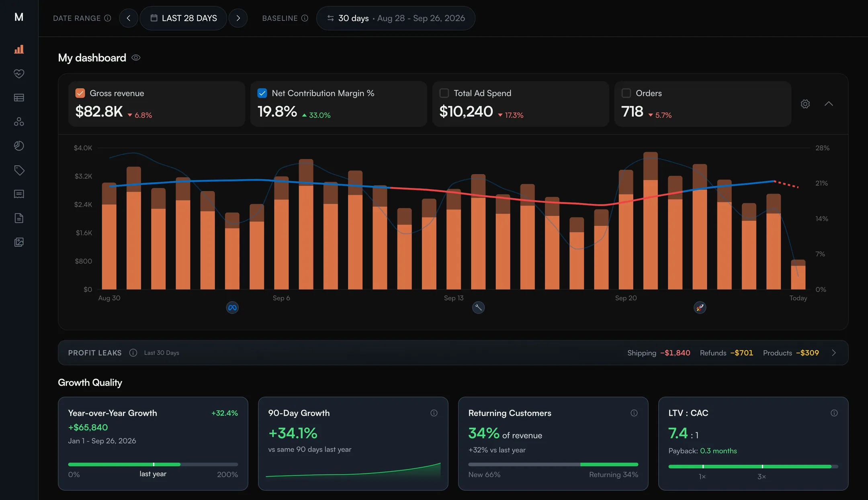Click the Year-over-Year Growth progress bar
Screen dimensions: 868x500
[153, 464]
